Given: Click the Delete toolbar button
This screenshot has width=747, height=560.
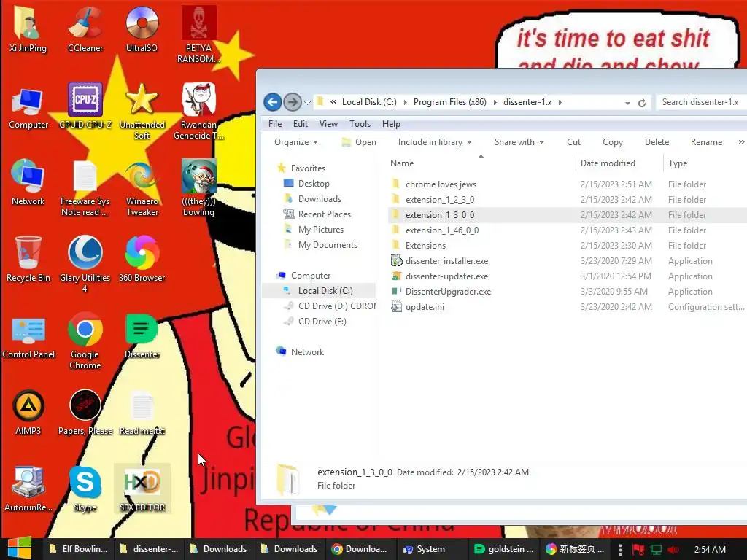Looking at the screenshot, I should [x=657, y=142].
